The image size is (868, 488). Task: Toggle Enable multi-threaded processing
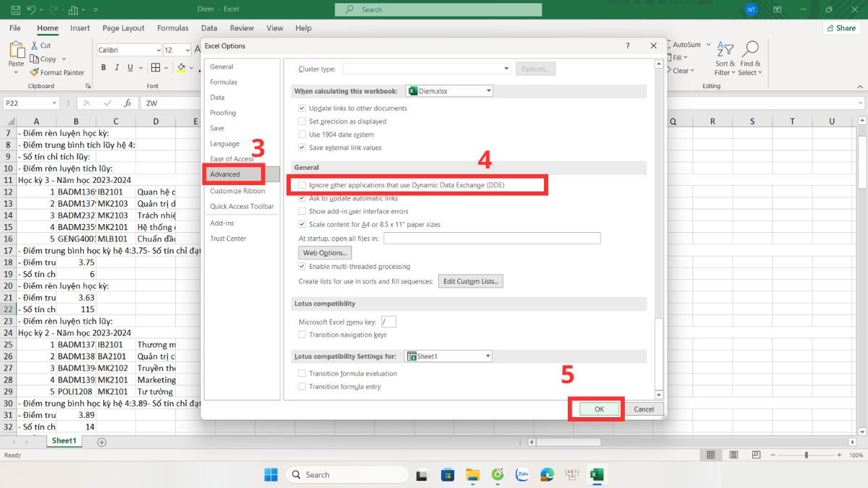click(x=302, y=267)
